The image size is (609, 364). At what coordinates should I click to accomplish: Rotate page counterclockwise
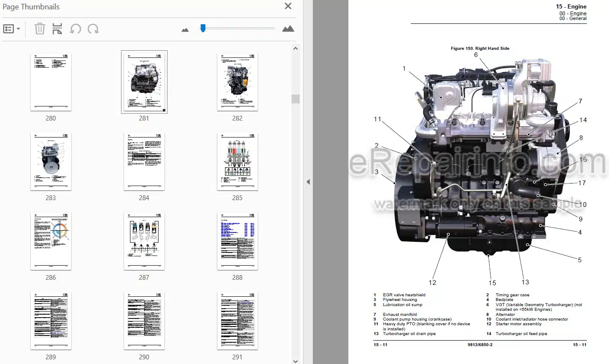[75, 29]
